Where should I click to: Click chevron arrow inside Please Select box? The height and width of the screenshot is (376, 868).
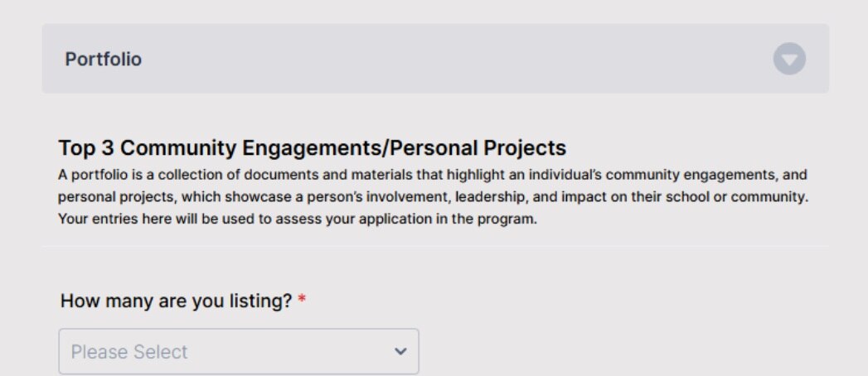tap(400, 352)
